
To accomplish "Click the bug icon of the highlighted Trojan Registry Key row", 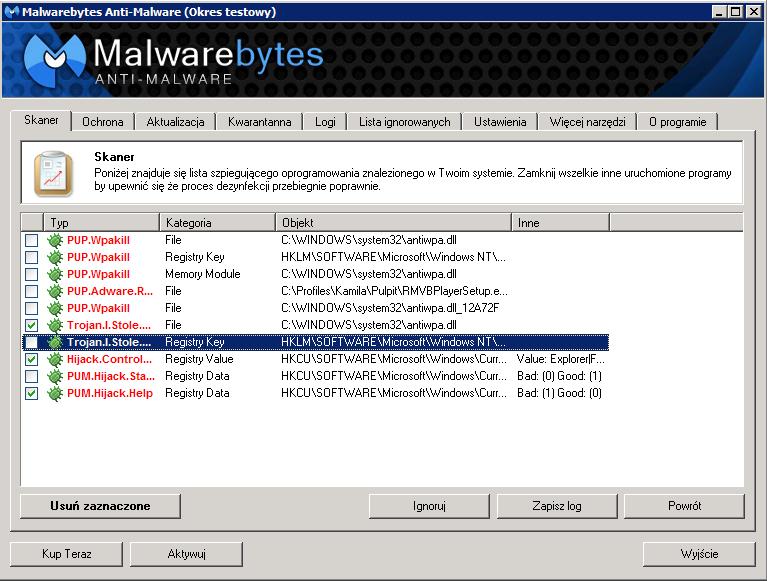I will click(55, 342).
